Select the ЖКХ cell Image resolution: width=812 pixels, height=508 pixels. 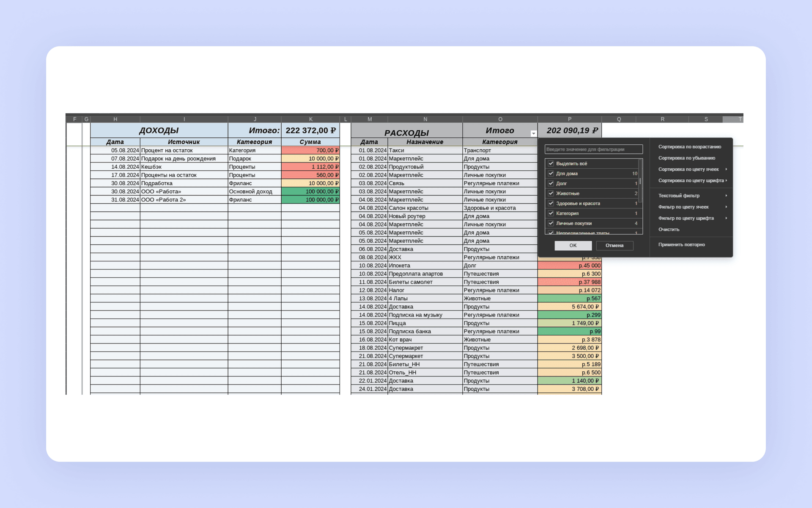[425, 257]
